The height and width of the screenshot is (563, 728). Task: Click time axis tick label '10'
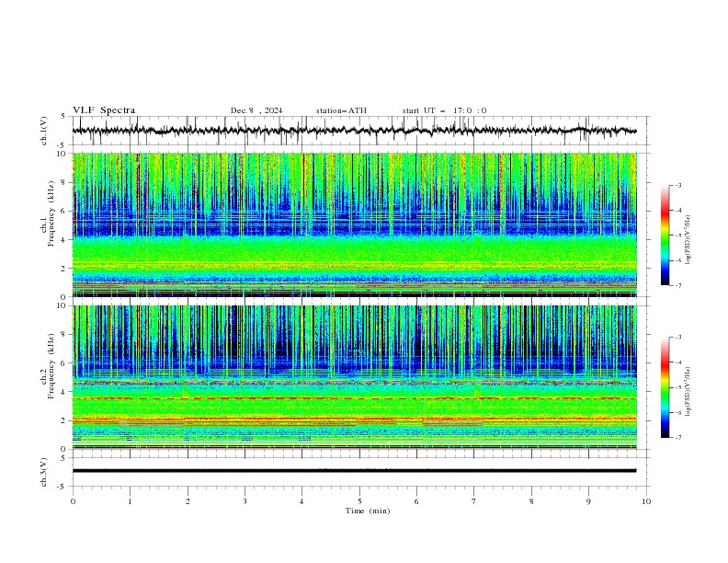coord(646,501)
